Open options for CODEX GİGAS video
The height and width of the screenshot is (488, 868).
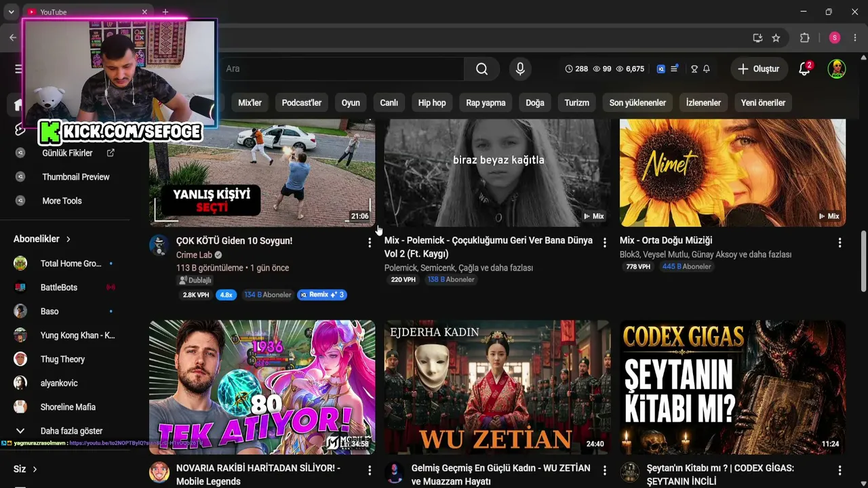[x=840, y=470]
